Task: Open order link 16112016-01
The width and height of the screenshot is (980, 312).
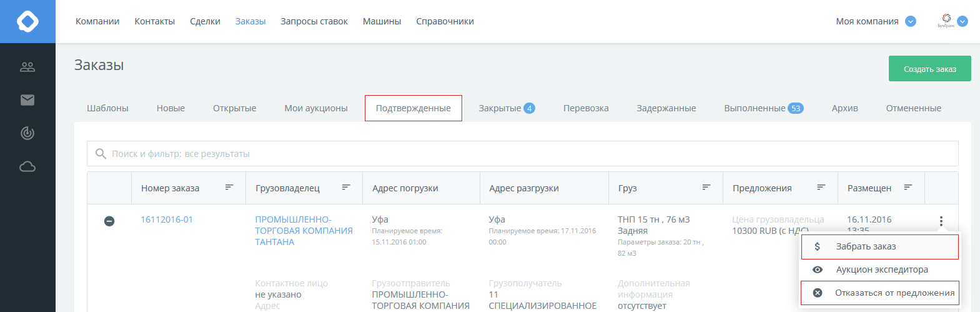Action: coord(167,219)
